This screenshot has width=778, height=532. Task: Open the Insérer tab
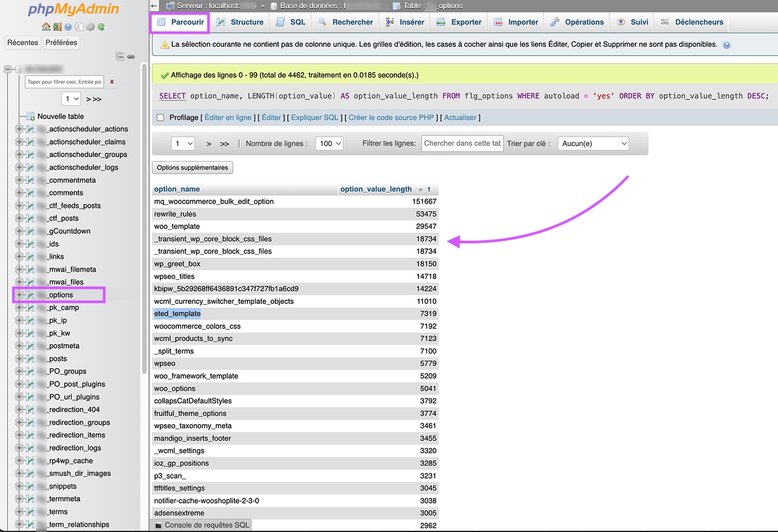tap(405, 22)
